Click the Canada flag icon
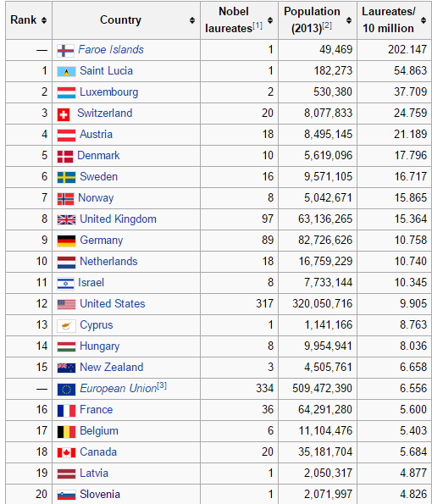The width and height of the screenshot is (432, 504). pyautogui.click(x=66, y=452)
